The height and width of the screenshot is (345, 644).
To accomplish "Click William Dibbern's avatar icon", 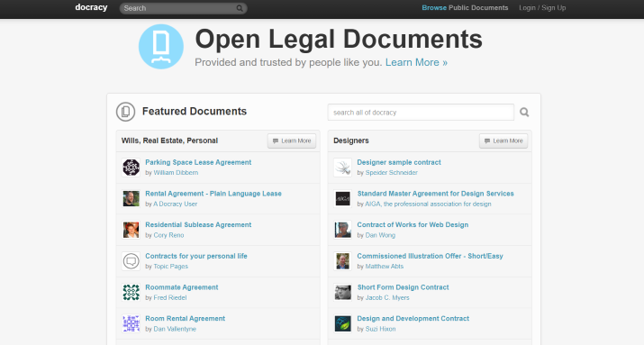I will tap(131, 168).
